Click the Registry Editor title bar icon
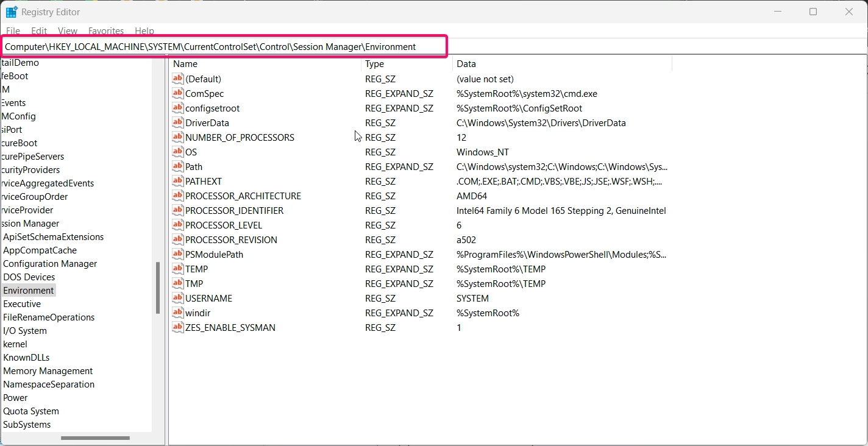Viewport: 868px width, 446px height. click(12, 12)
